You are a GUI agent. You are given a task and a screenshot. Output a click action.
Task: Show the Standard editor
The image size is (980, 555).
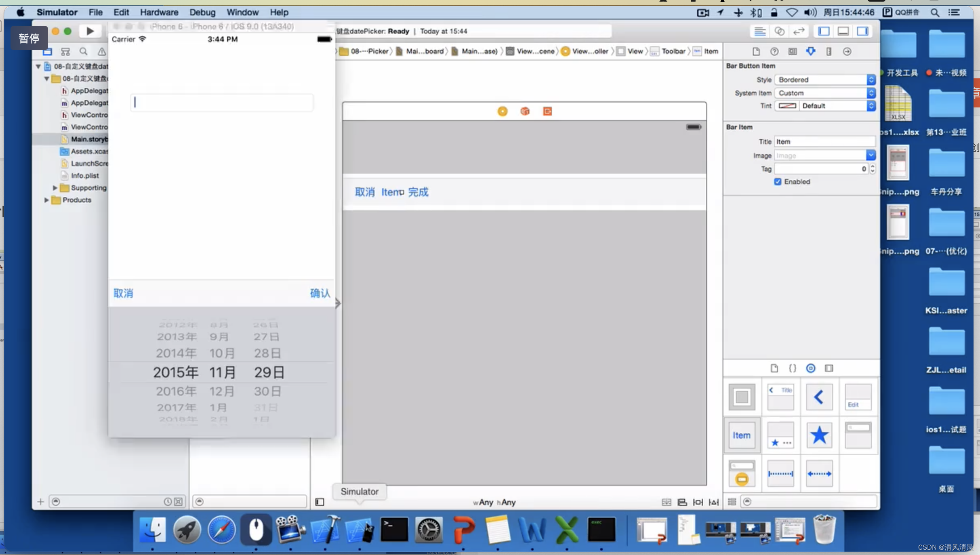[x=760, y=31]
